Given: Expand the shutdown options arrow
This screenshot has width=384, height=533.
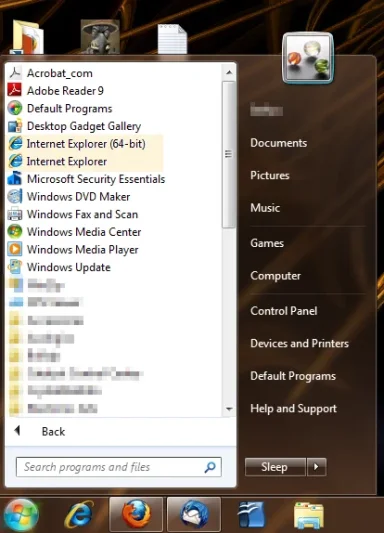Looking at the screenshot, I should click(316, 467).
